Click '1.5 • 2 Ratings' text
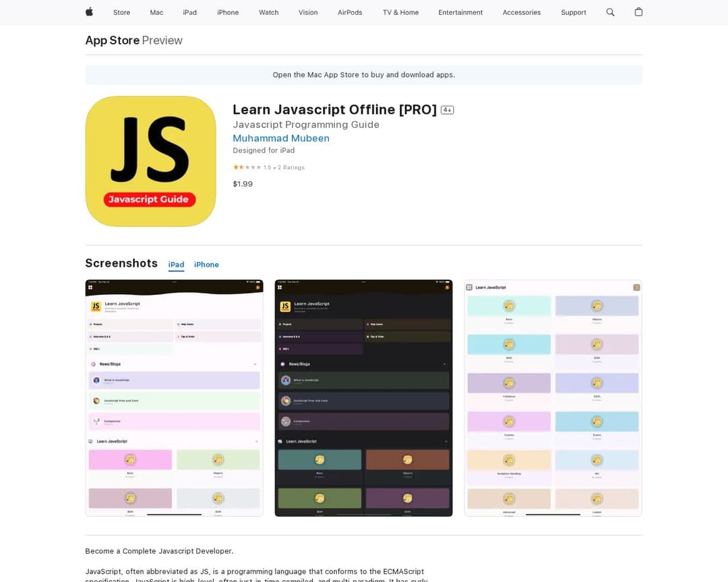728x582 pixels. (284, 168)
